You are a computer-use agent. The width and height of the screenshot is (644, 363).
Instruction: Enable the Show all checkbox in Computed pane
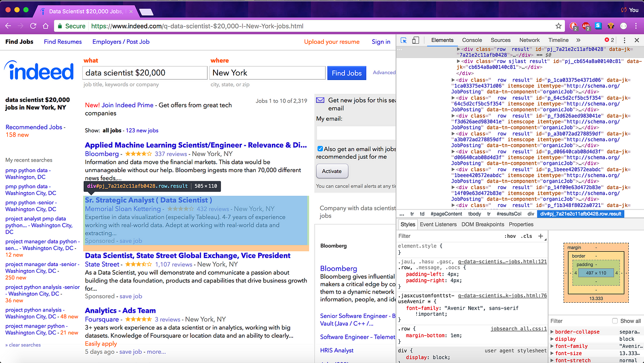[x=615, y=321]
